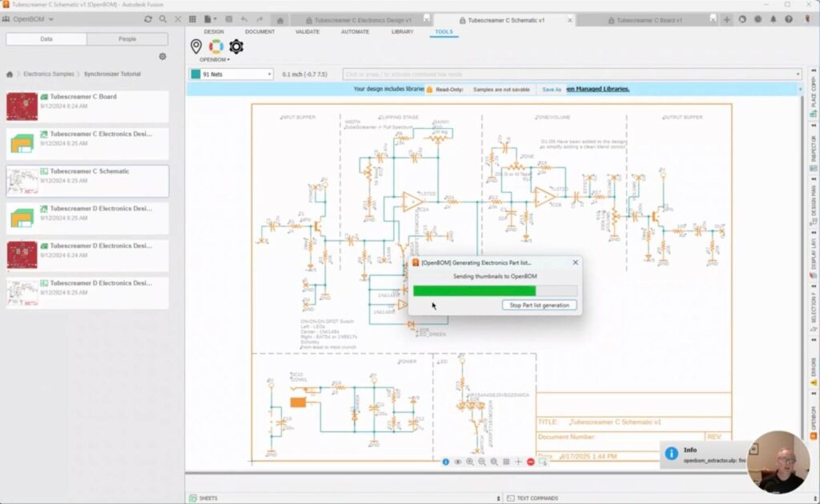Go to the Home tab icon
The height and width of the screenshot is (504, 820).
(x=279, y=20)
